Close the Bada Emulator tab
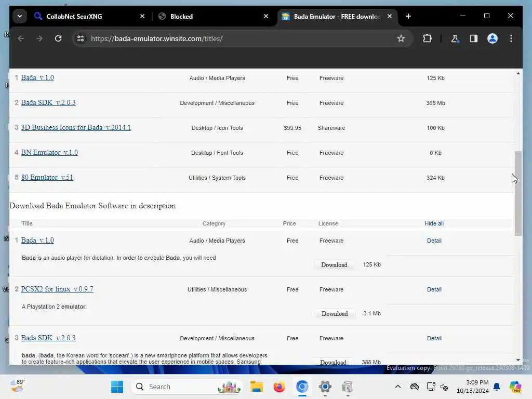Viewport: 532px width, 399px height. tap(390, 16)
